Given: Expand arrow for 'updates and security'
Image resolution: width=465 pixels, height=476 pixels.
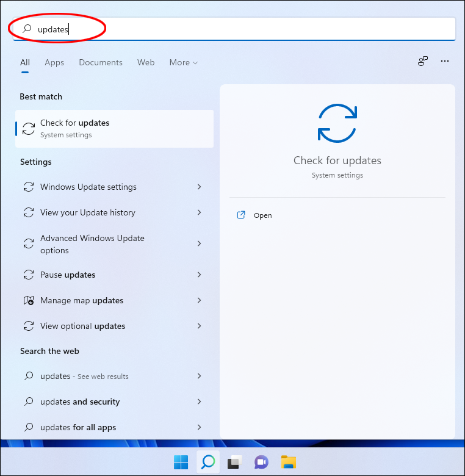Looking at the screenshot, I should [x=199, y=402].
